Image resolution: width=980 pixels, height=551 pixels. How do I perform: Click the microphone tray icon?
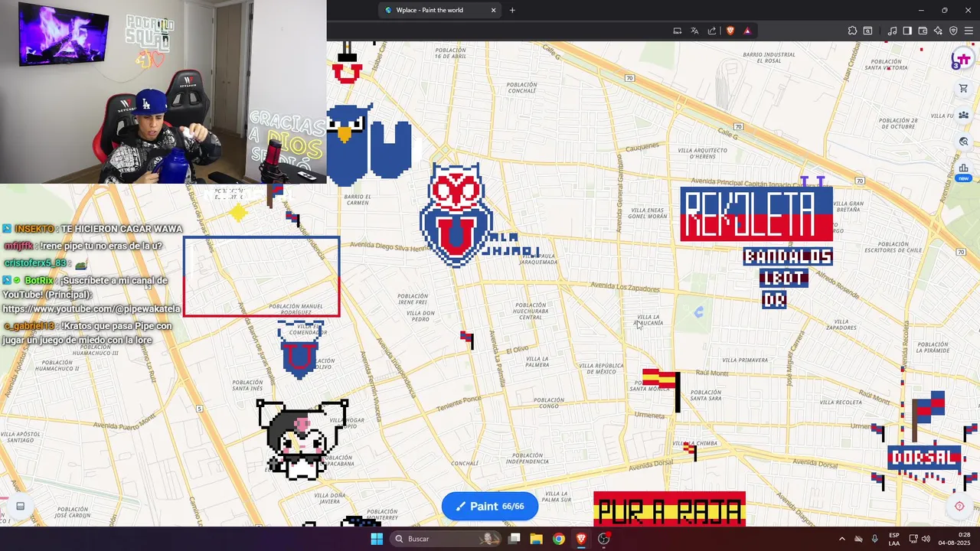tap(874, 539)
